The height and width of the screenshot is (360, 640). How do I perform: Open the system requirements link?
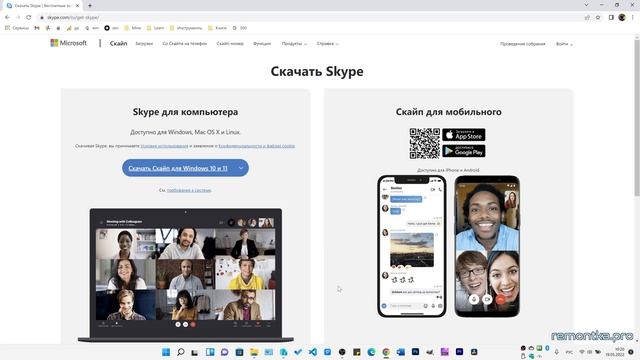click(189, 190)
